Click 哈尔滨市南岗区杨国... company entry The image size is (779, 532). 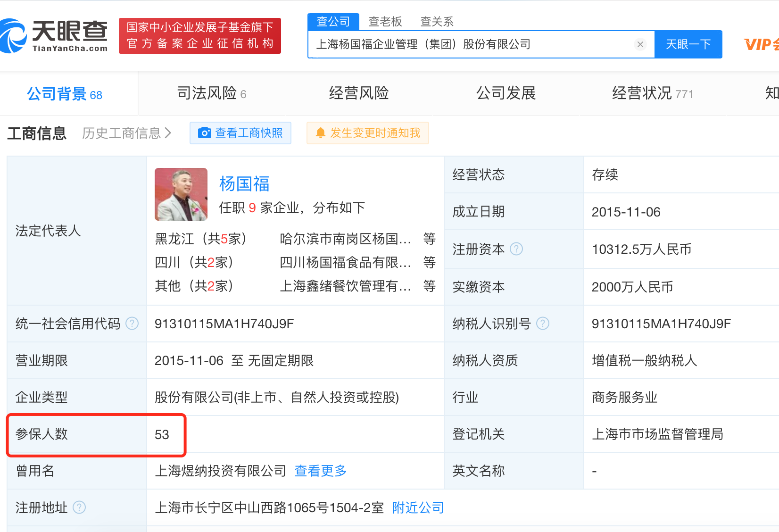345,239
